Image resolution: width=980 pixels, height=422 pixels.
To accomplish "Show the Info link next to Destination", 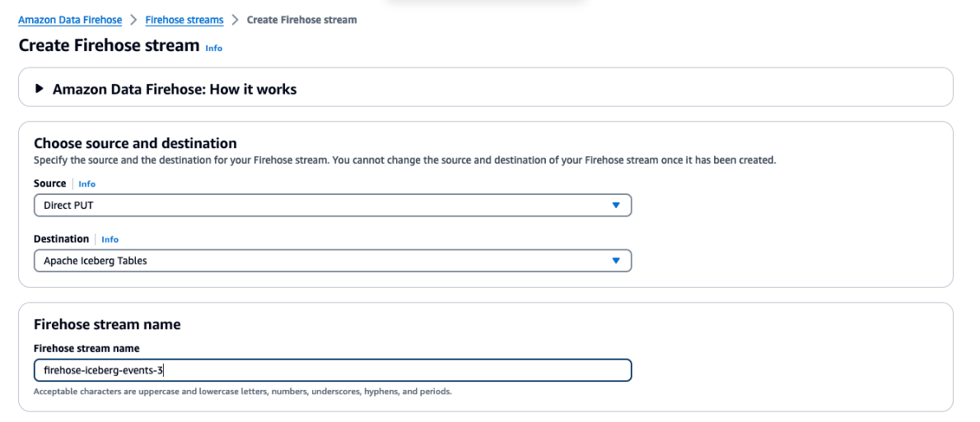I will [x=110, y=239].
